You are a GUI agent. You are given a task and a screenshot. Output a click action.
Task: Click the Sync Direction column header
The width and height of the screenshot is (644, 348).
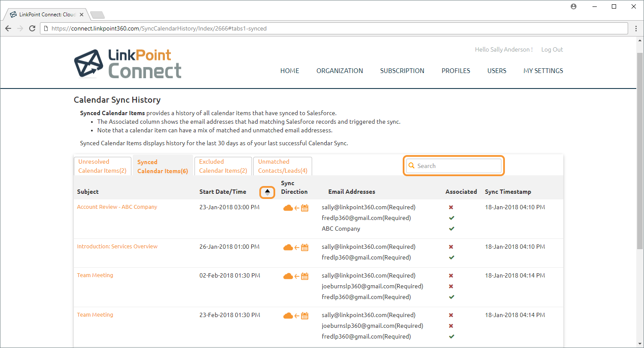click(x=294, y=187)
